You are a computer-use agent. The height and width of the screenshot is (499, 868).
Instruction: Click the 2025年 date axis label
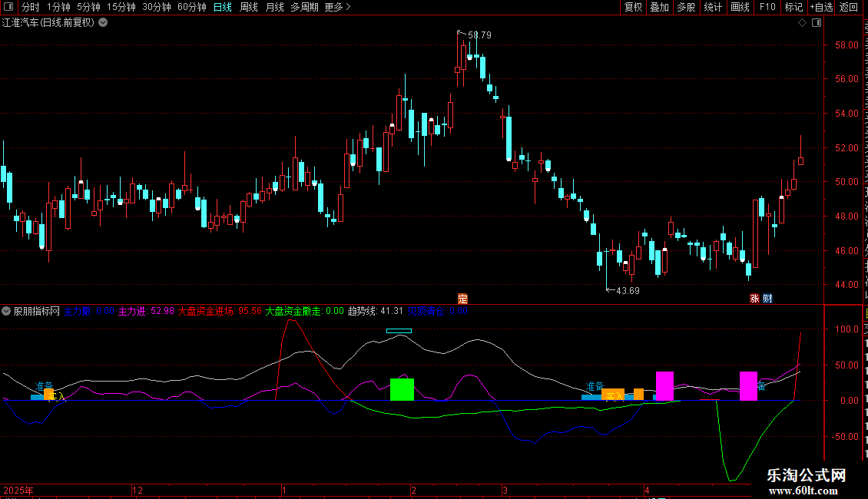(x=18, y=490)
